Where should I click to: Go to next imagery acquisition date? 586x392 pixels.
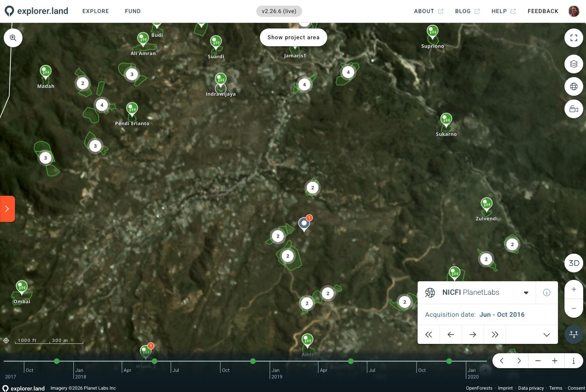473,335
